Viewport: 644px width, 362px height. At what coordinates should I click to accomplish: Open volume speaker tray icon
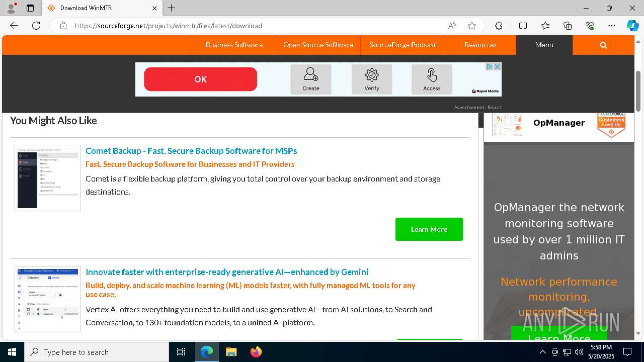tap(579, 352)
